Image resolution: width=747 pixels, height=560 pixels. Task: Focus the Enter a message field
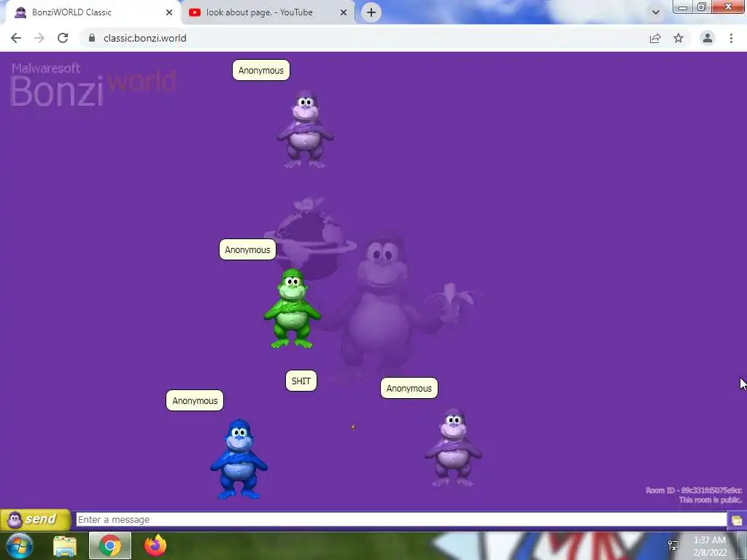(x=401, y=519)
